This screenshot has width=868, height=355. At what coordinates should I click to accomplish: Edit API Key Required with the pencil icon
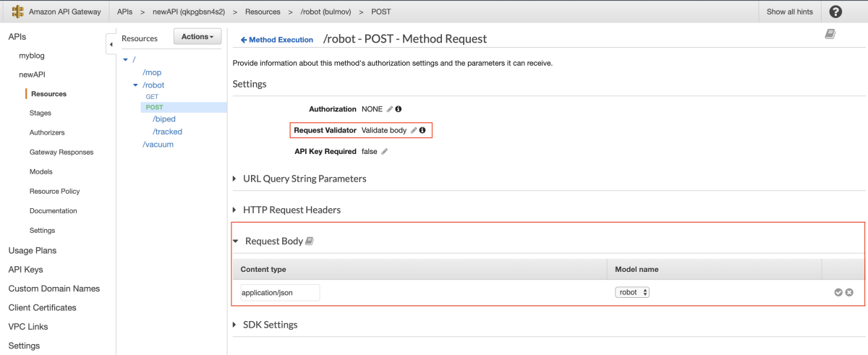385,151
